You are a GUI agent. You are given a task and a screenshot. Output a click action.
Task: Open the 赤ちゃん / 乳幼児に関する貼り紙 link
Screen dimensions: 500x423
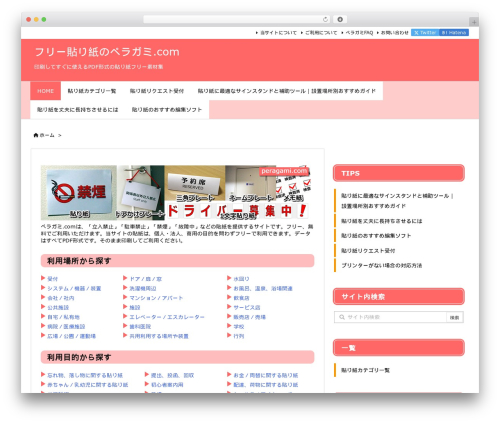[88, 385]
